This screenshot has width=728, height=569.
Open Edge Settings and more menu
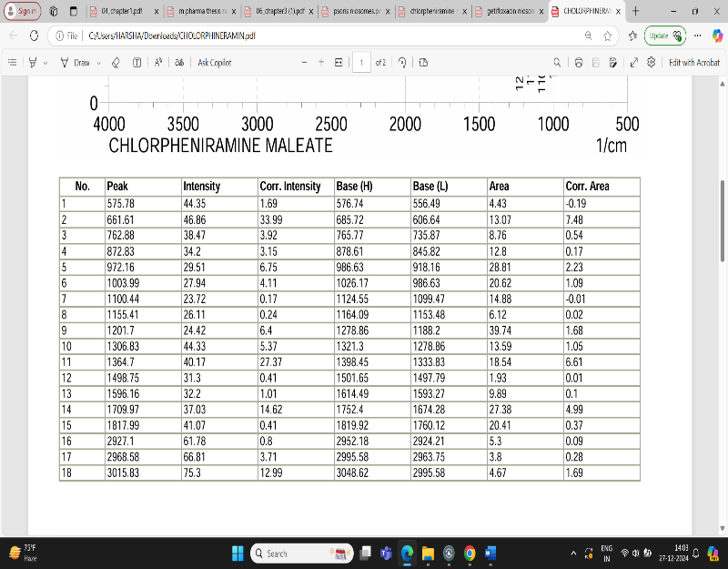(697, 36)
